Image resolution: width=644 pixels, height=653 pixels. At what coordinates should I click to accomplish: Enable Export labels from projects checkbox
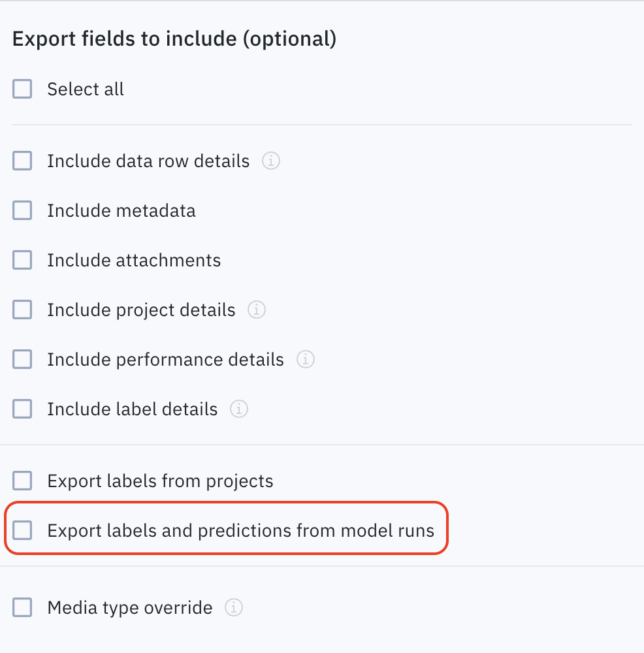pos(22,481)
